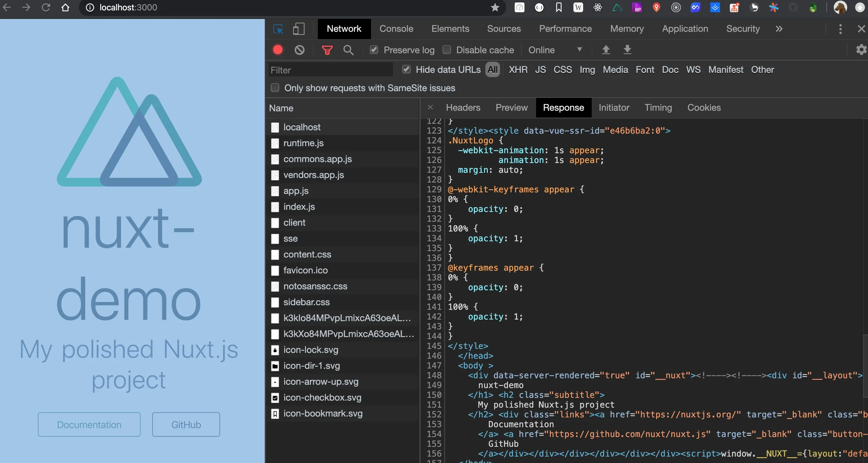Viewport: 868px width, 463px height.
Task: Import HAR file upload arrow
Action: pyautogui.click(x=605, y=50)
